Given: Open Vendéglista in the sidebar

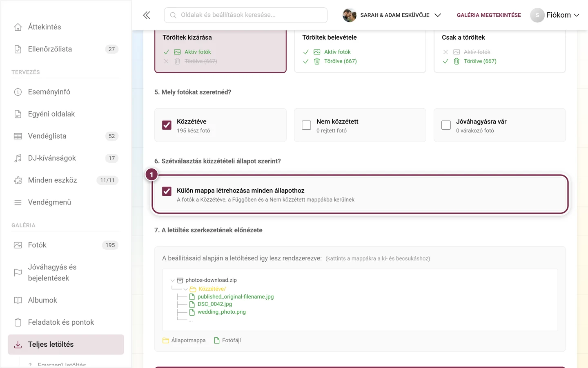Looking at the screenshot, I should [66, 136].
